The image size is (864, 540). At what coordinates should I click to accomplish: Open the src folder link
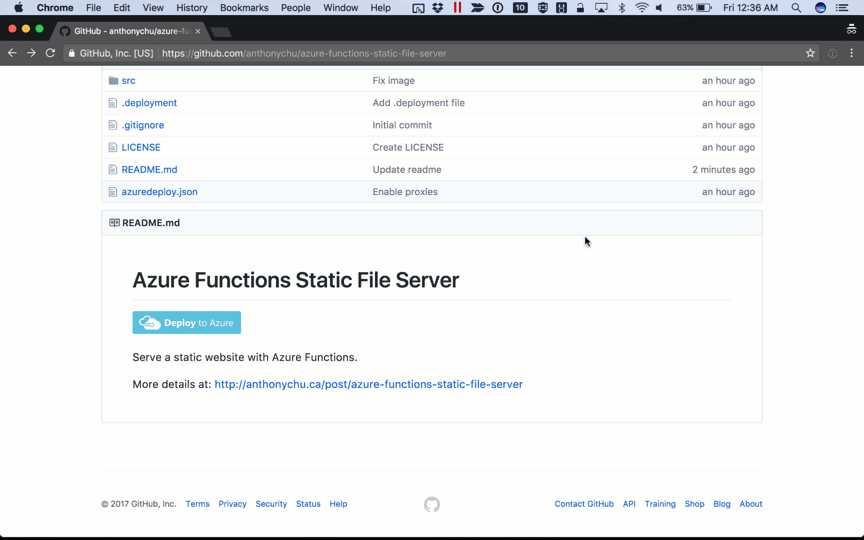point(128,80)
